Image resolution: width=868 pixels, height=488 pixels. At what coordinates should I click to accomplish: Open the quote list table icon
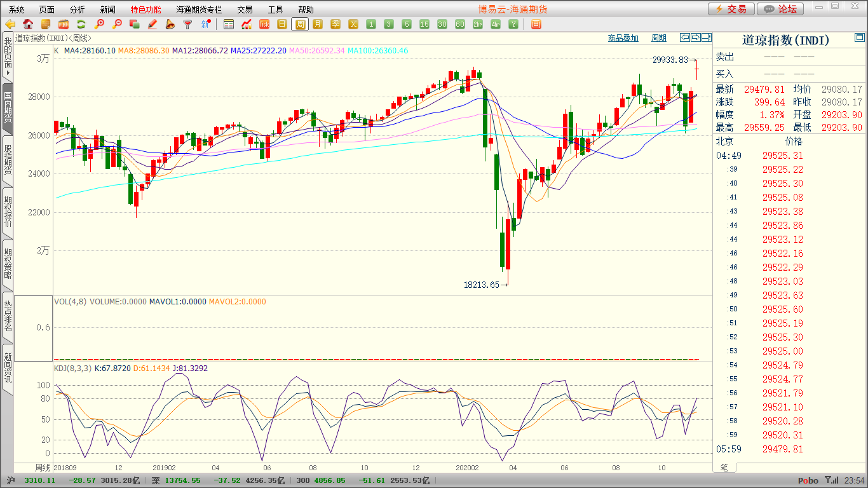229,24
